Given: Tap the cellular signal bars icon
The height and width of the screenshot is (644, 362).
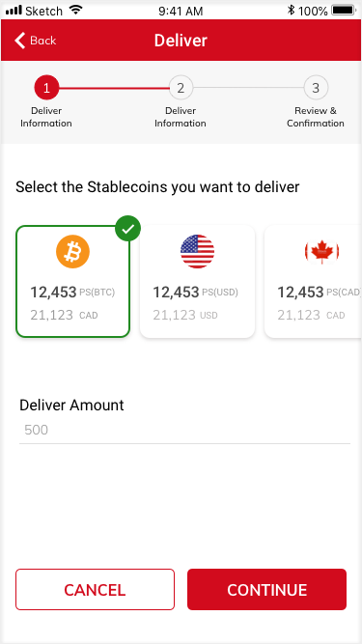Looking at the screenshot, I should pyautogui.click(x=14, y=11).
